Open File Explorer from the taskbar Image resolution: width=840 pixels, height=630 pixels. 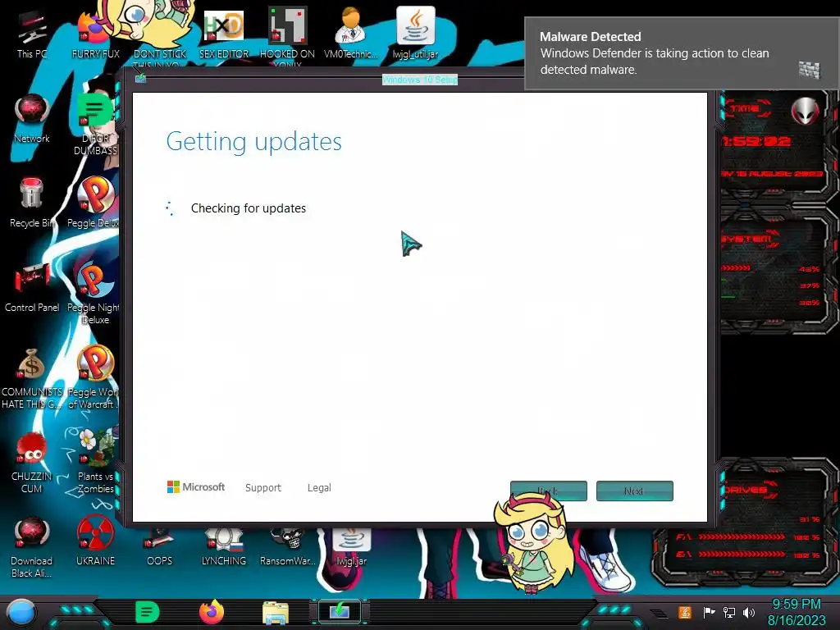[276, 614]
